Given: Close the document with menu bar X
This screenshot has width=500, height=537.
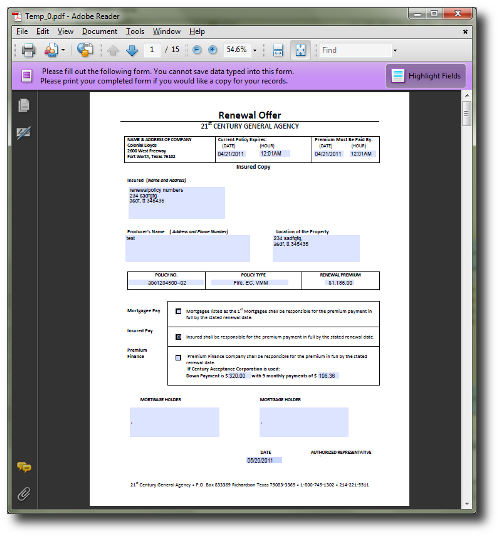Looking at the screenshot, I should (x=465, y=32).
